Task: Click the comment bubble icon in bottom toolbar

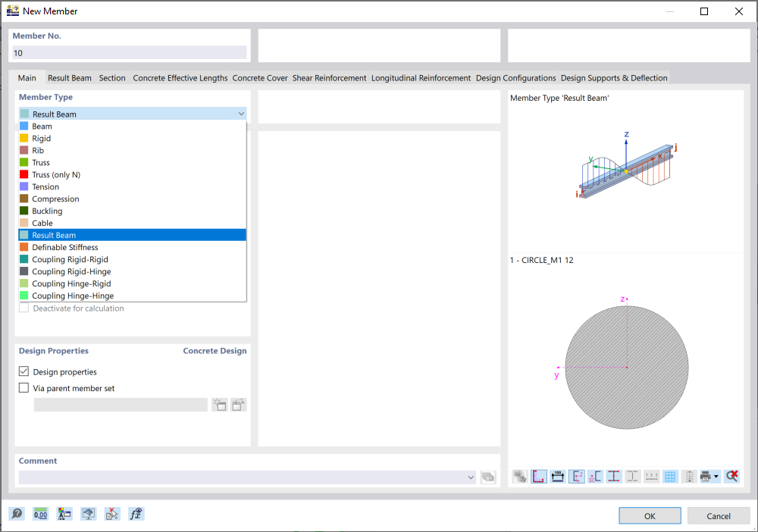Action: pyautogui.click(x=17, y=514)
